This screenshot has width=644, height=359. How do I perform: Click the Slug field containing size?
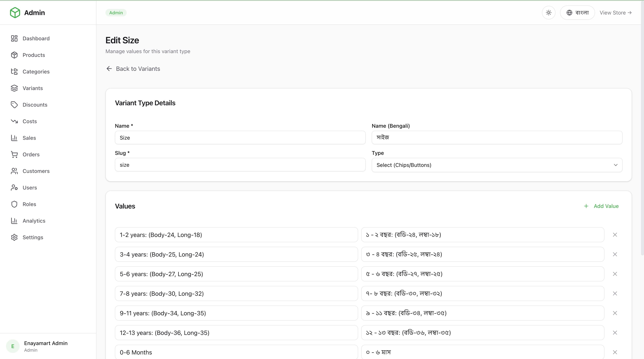tap(240, 165)
